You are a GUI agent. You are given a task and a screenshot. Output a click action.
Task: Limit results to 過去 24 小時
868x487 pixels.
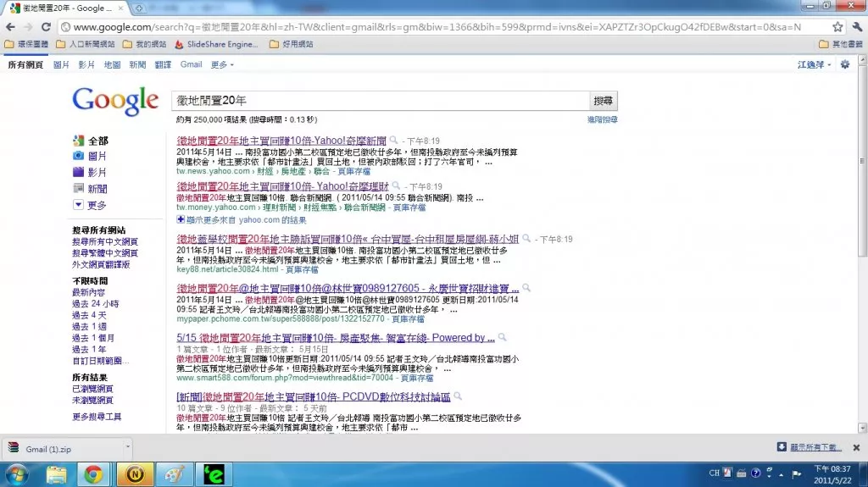[x=95, y=304]
